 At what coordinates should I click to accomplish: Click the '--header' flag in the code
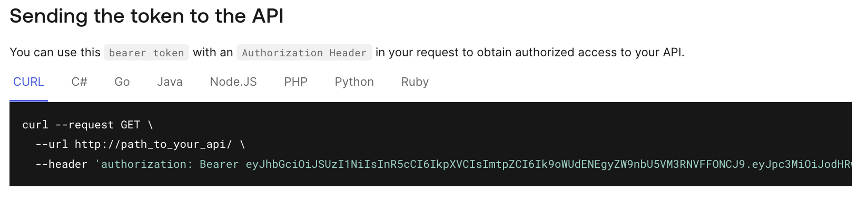click(x=61, y=164)
